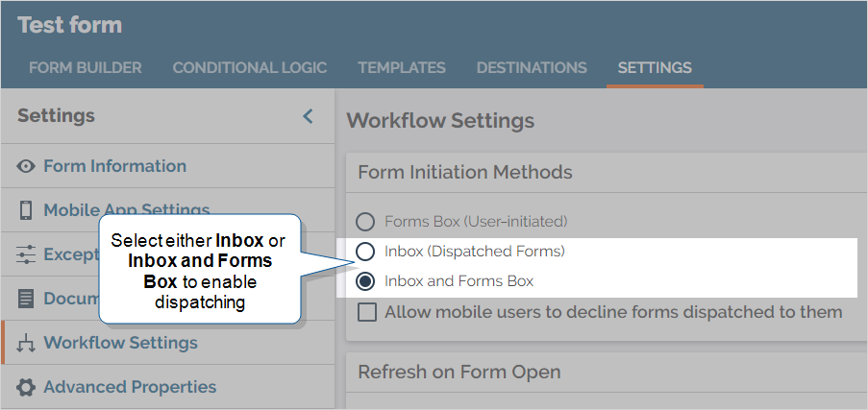Enable allow mobile users to decline forms

(366, 312)
